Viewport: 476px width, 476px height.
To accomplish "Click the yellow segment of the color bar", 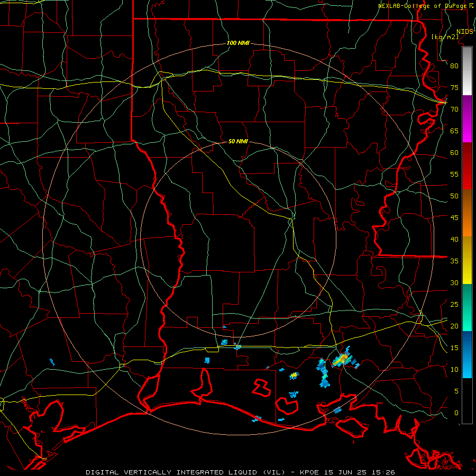I will point(467,260).
